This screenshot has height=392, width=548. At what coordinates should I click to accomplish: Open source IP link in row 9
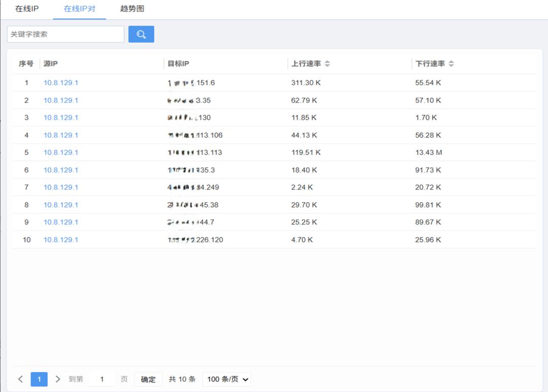[61, 222]
